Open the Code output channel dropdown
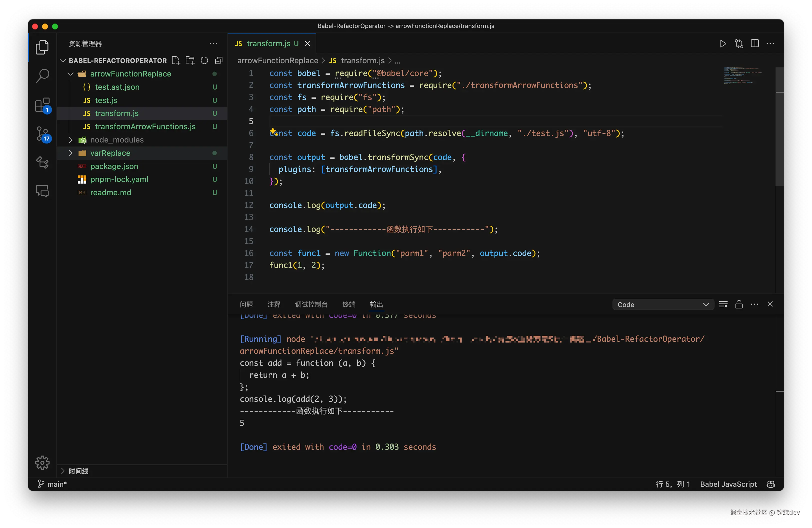This screenshot has height=528, width=812. (x=663, y=304)
